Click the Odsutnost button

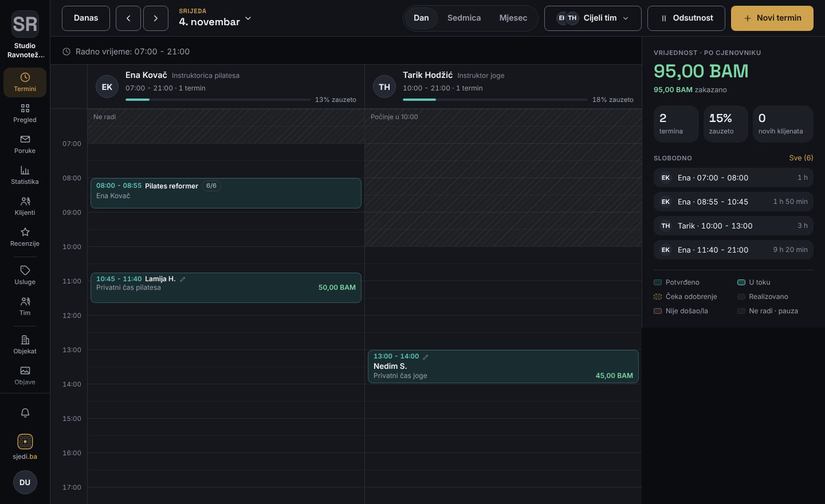(x=686, y=18)
